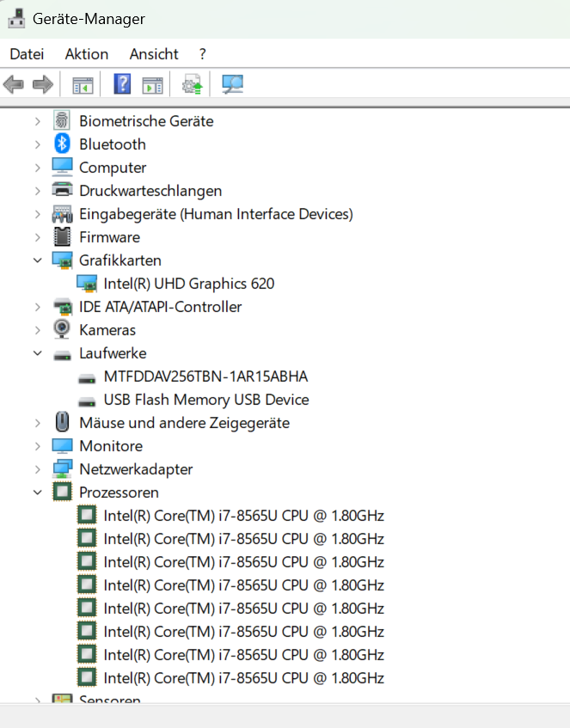Expand the Netzwerkadapter node

pos(38,469)
